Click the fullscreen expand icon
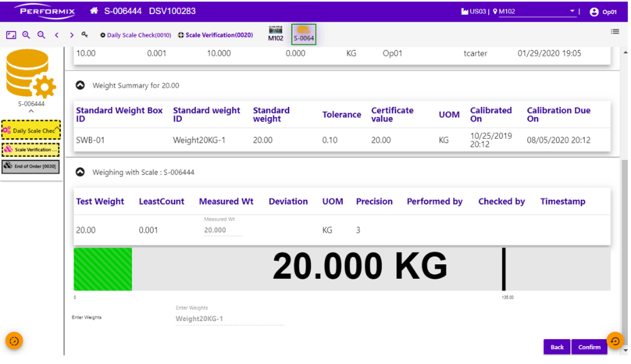The width and height of the screenshot is (631, 364). click(x=11, y=35)
